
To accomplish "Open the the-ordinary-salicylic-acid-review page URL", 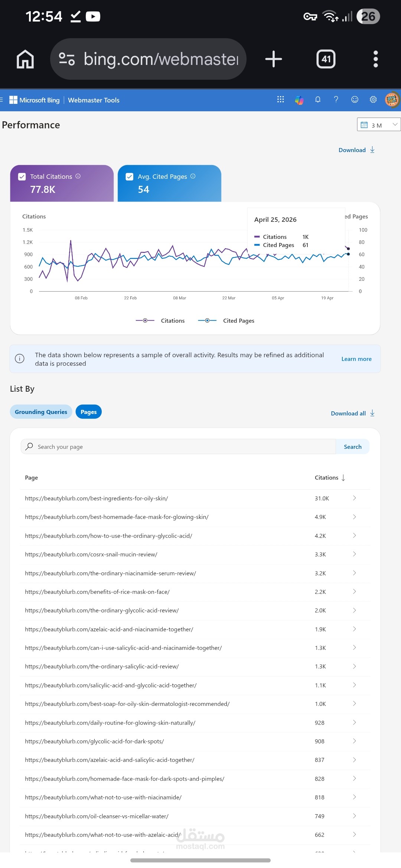I will [x=102, y=666].
